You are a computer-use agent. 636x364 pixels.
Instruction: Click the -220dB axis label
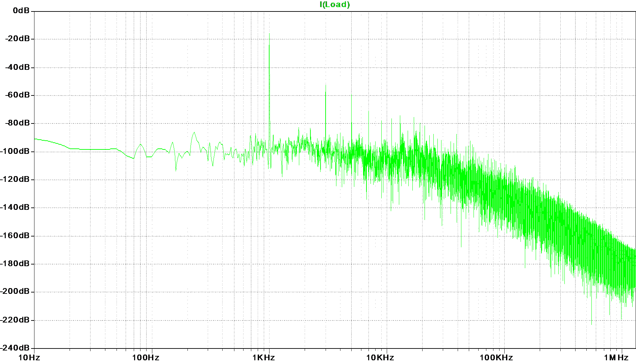pyautogui.click(x=15, y=320)
